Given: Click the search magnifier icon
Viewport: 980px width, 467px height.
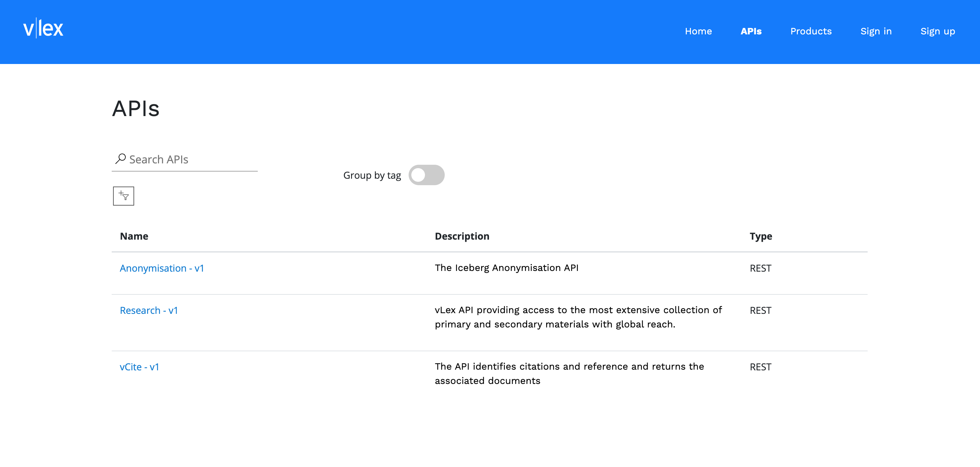Looking at the screenshot, I should (x=121, y=159).
